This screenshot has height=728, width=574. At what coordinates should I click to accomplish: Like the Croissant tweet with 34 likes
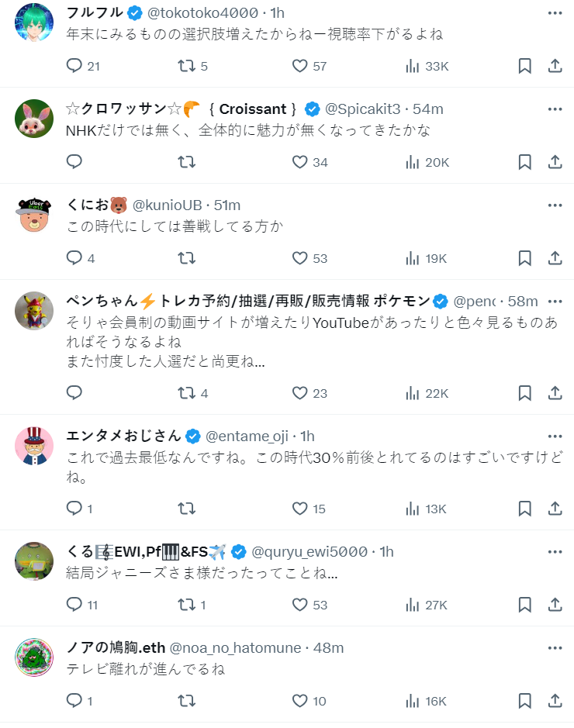pos(300,162)
